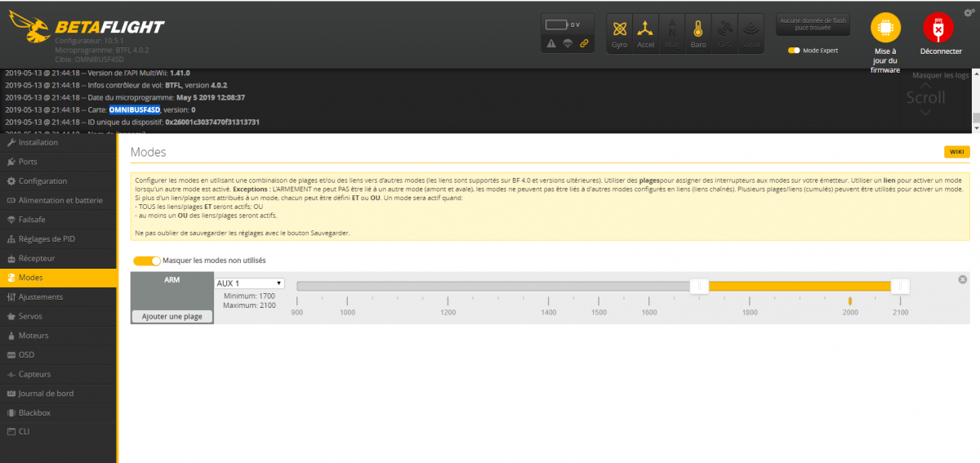980x463 pixels.
Task: Open the Configuration tab
Action: coord(42,181)
